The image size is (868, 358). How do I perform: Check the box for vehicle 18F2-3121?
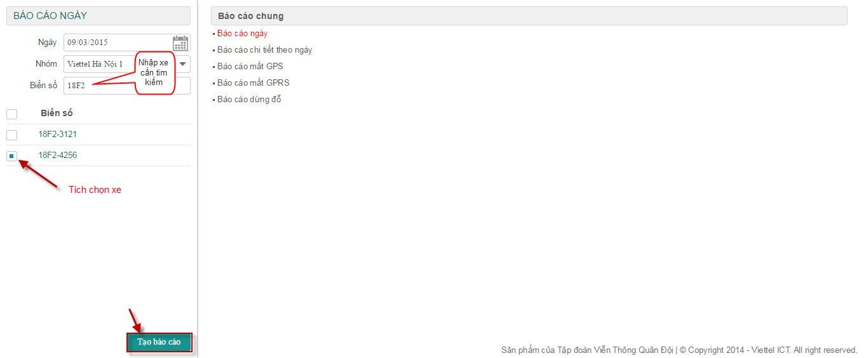(11, 135)
